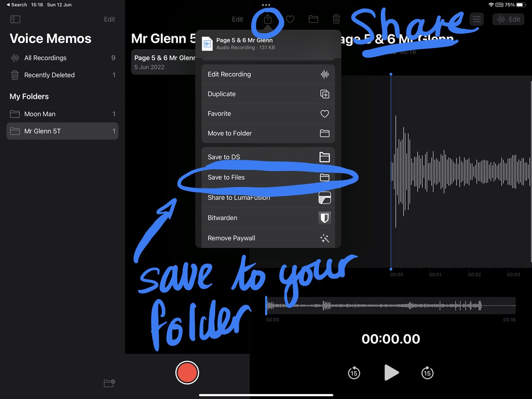Screen dimensions: 532x399
Task: Tap the trash delete toolbar icon
Action: tap(336, 19)
